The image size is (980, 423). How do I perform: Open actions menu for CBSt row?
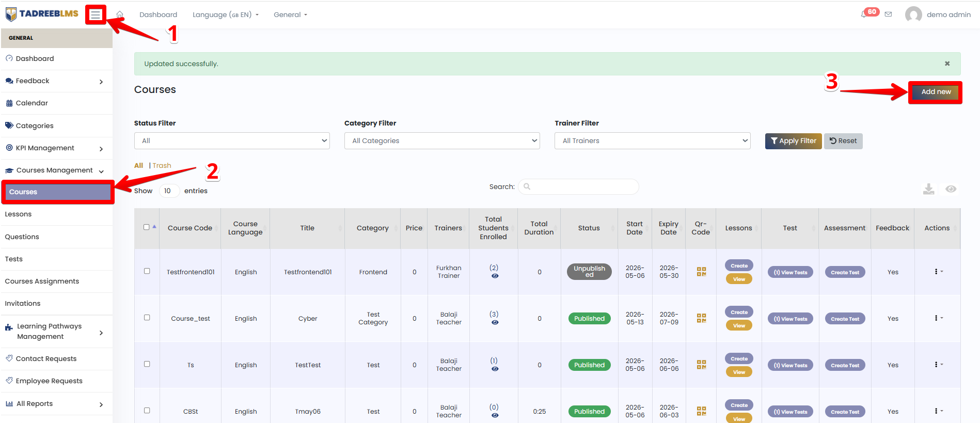[x=938, y=411]
